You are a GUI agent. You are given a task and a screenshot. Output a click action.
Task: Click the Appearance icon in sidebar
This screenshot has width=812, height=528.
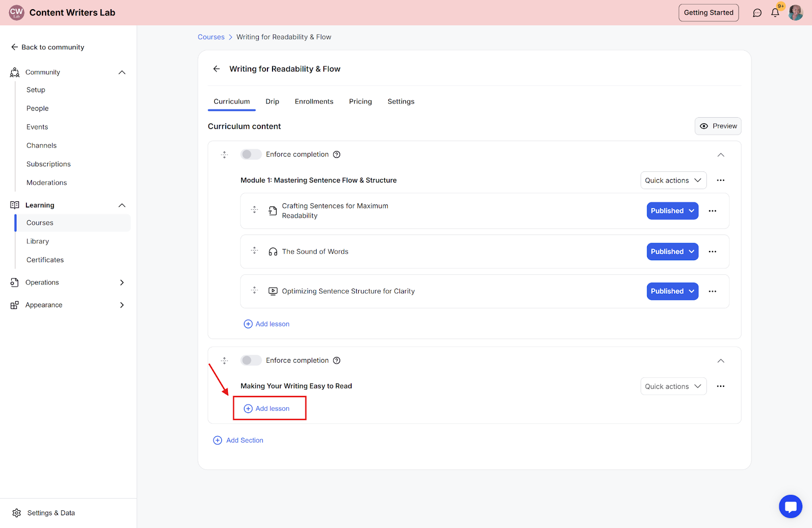[15, 305]
